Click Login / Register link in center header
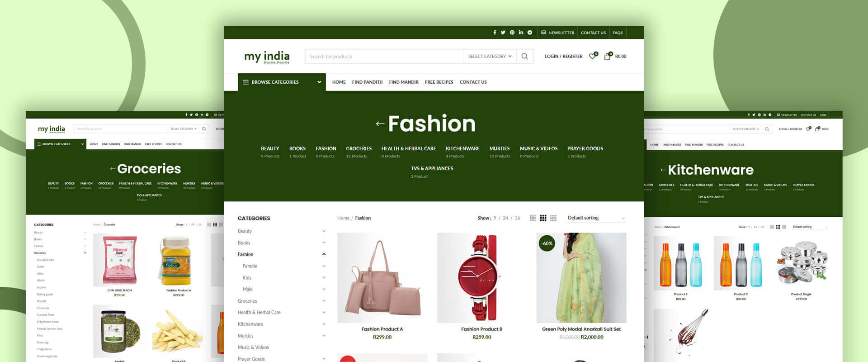 point(563,57)
